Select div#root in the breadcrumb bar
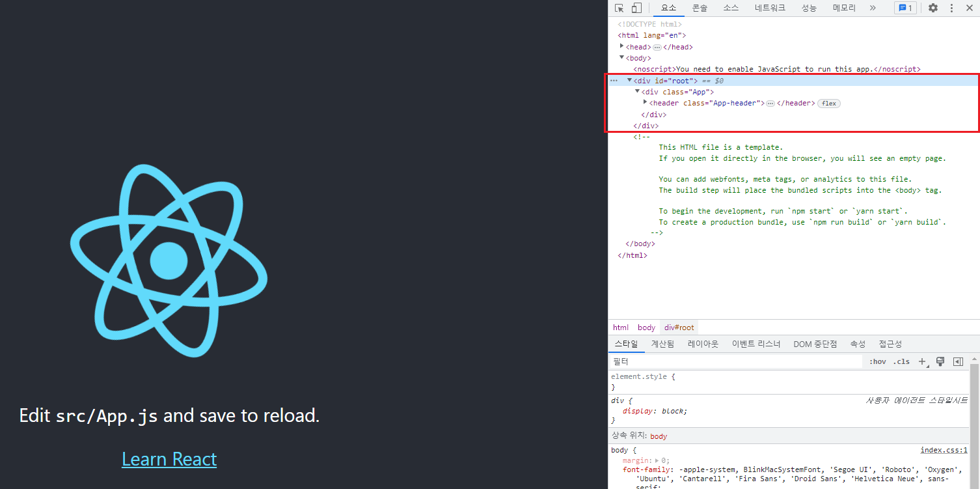Screen dimensions: 980x489 click(x=679, y=328)
